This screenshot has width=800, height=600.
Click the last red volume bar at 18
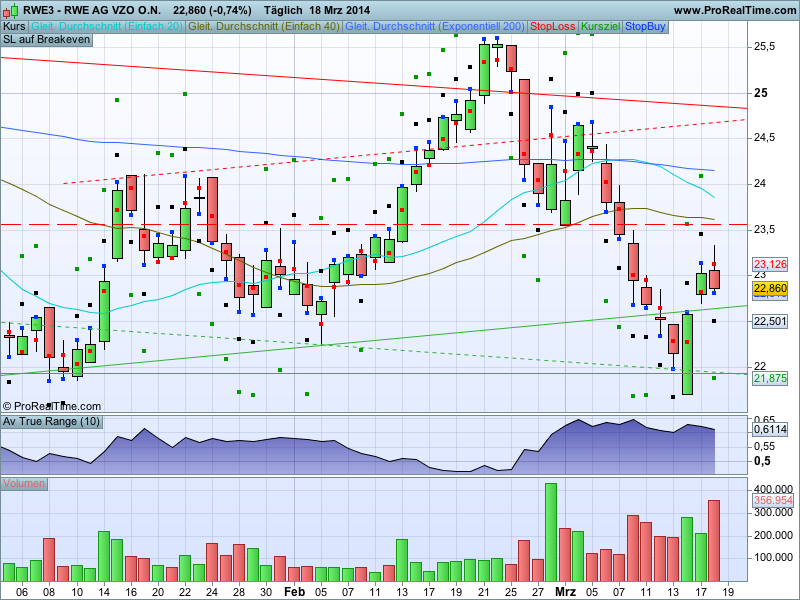[x=714, y=541]
